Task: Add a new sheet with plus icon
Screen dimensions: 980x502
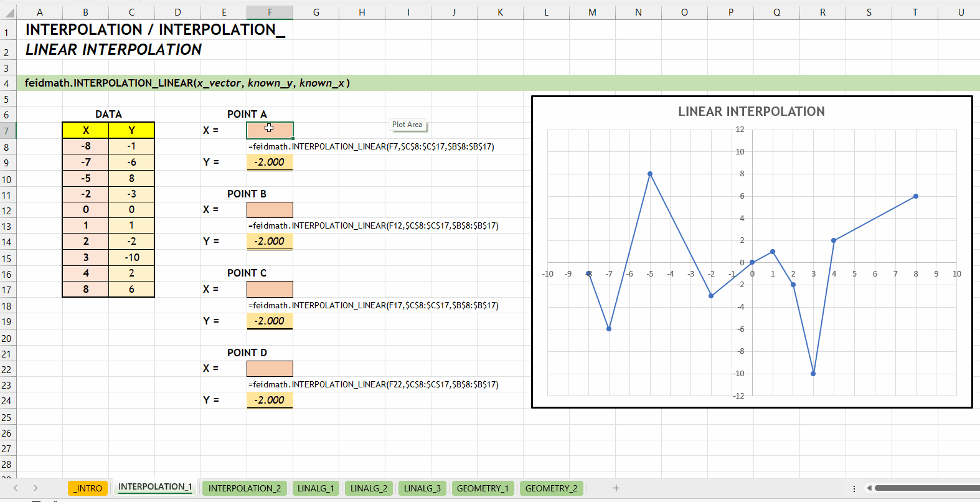Action: tap(616, 488)
